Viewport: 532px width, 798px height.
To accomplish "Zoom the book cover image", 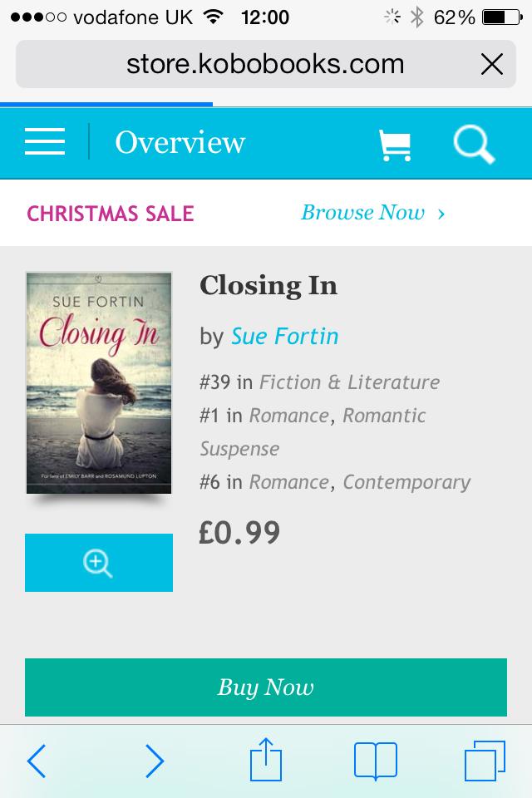I will [x=99, y=563].
